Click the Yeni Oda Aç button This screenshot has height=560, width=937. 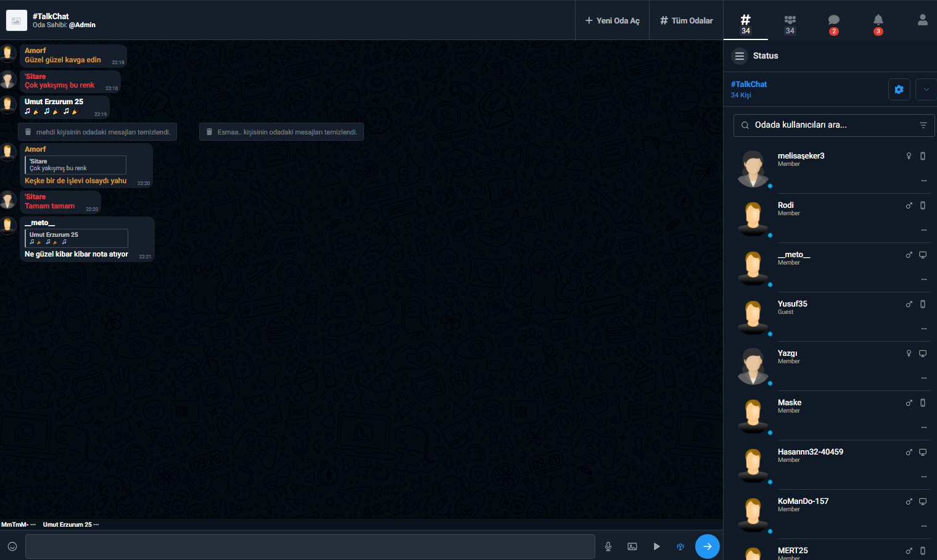point(613,20)
